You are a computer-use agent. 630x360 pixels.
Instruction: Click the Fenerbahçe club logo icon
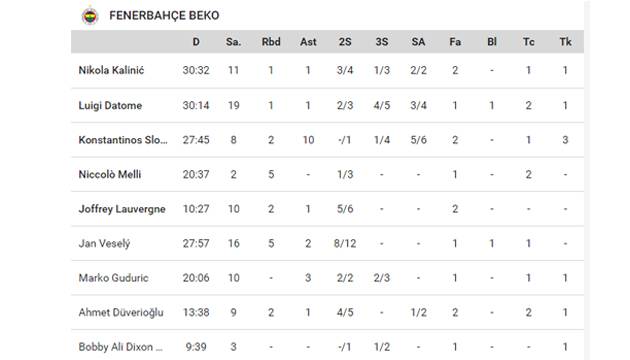90,16
